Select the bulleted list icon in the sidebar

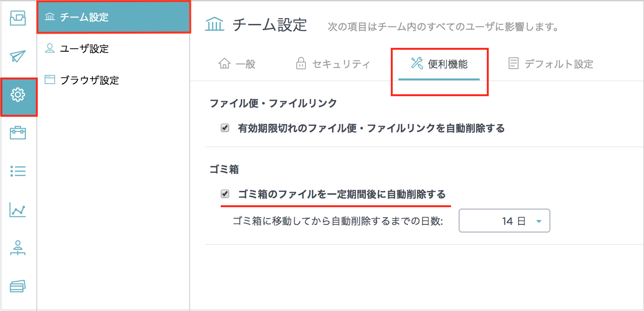[18, 172]
